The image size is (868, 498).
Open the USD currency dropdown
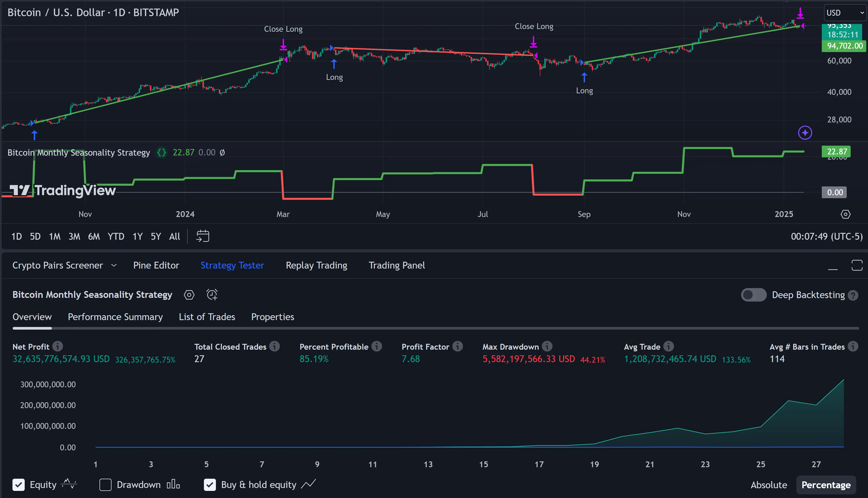coord(844,13)
